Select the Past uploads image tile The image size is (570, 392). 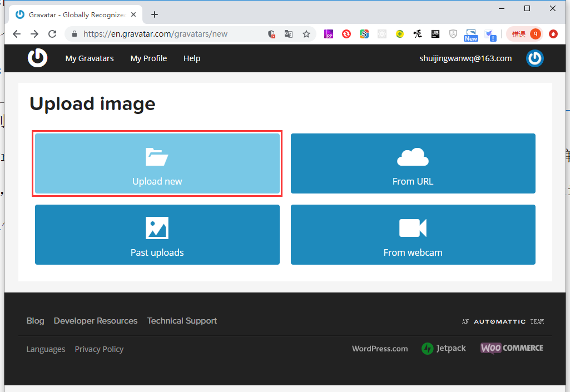click(157, 235)
